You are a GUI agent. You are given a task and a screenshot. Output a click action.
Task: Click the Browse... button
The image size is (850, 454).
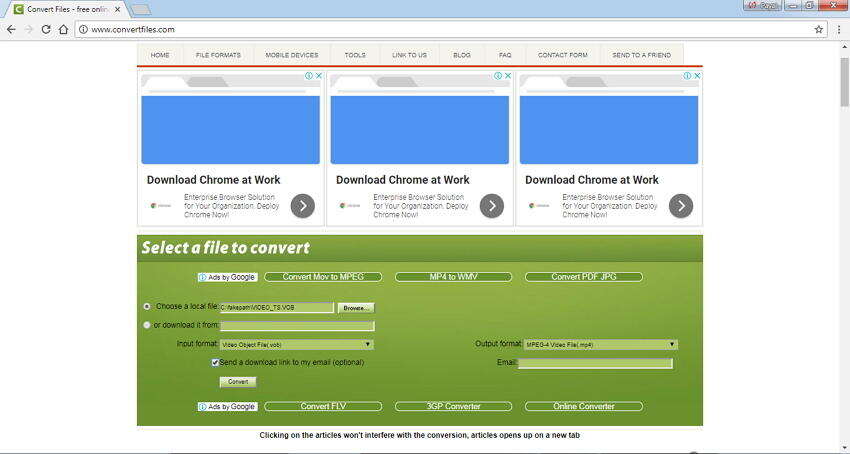coord(356,308)
